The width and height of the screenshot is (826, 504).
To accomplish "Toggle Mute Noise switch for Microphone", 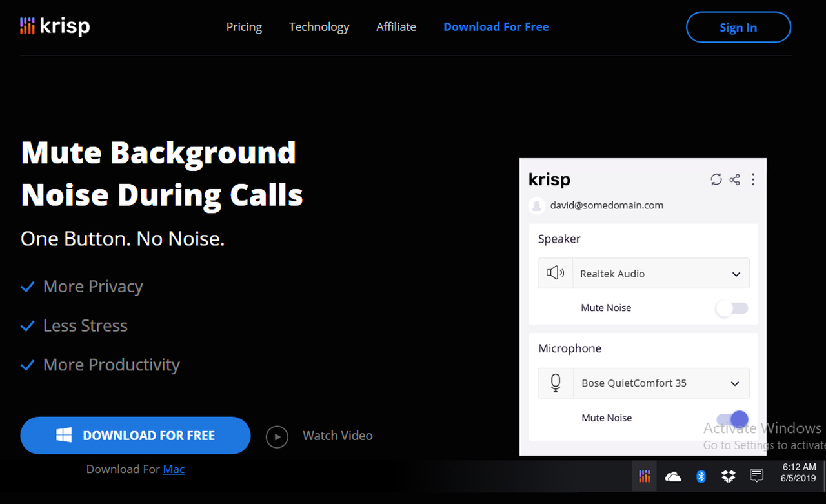I will click(732, 418).
